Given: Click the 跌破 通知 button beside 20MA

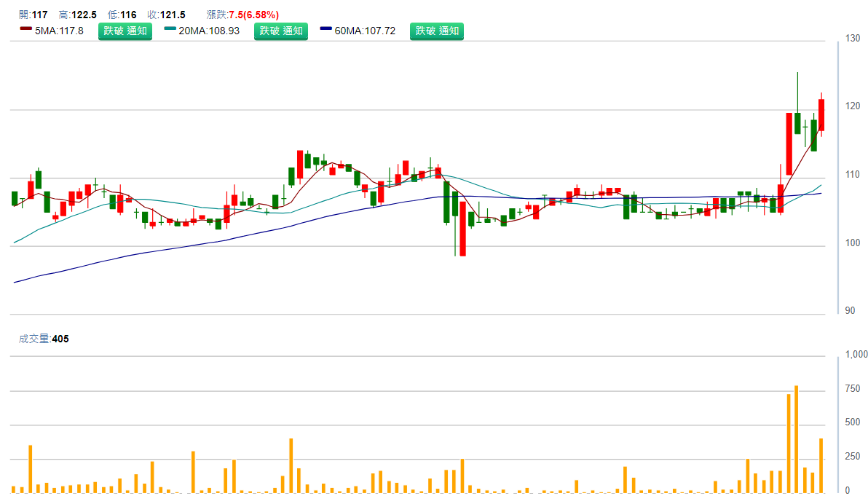Looking at the screenshot, I should coord(281,31).
